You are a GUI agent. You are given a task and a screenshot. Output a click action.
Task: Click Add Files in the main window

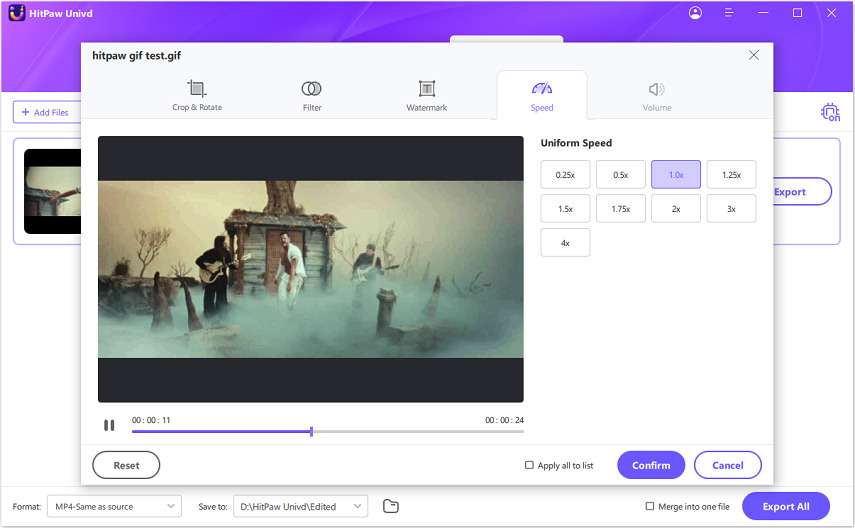coord(46,112)
